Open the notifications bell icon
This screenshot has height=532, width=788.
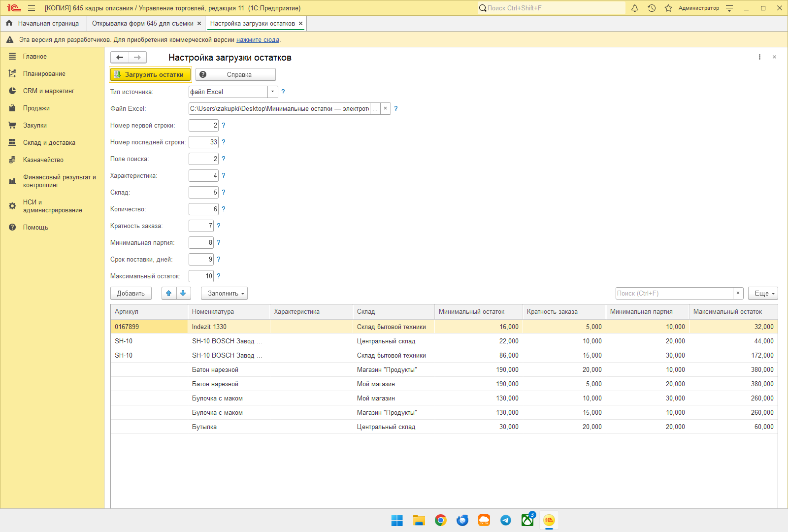coord(635,8)
